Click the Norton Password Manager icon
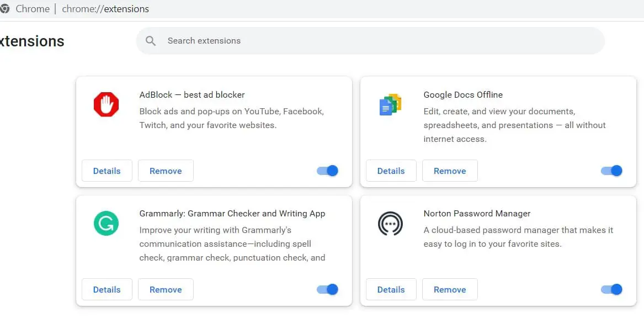This screenshot has width=644, height=318. point(390,223)
